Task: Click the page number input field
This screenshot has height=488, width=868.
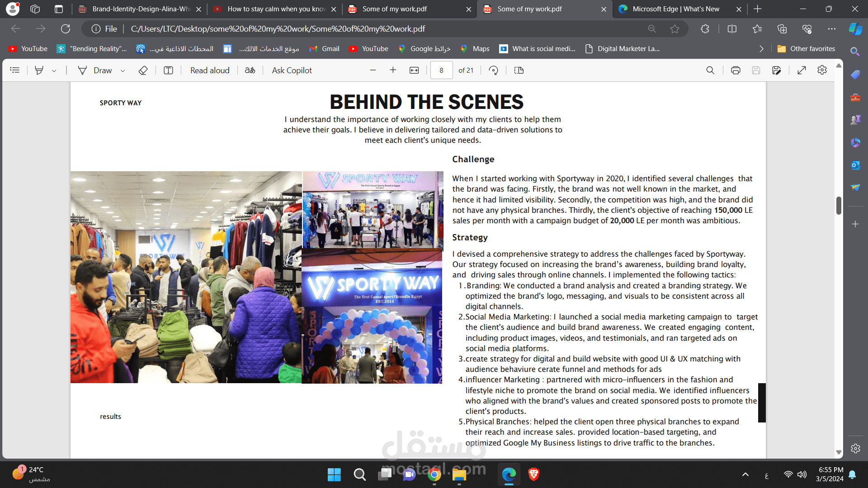Action: point(441,70)
